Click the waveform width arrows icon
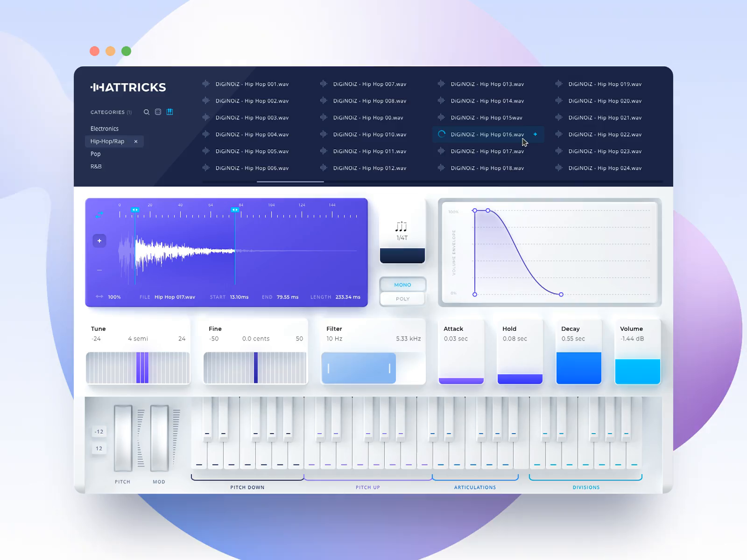The width and height of the screenshot is (747, 560). pos(99,296)
